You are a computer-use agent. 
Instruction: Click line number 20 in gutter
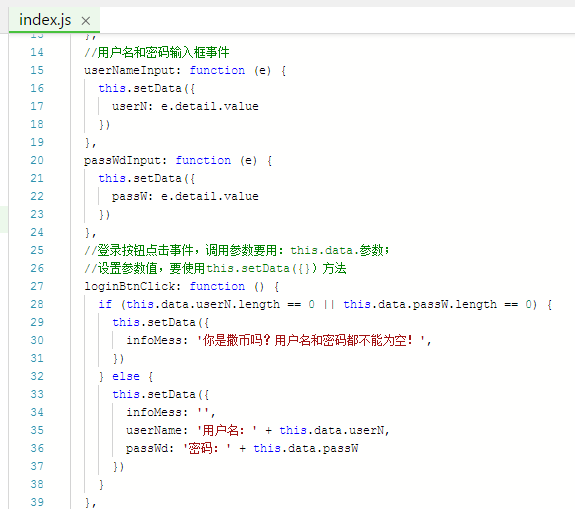37,160
